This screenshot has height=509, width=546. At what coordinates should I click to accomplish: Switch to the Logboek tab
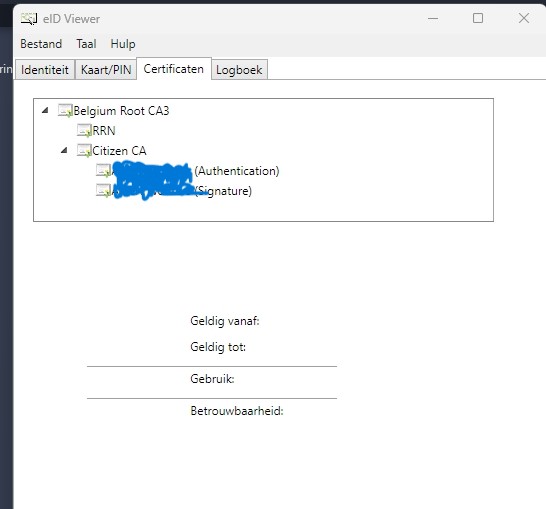[239, 70]
